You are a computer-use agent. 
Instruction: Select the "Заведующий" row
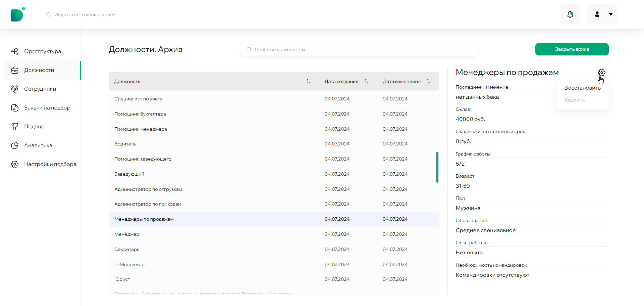[274, 174]
